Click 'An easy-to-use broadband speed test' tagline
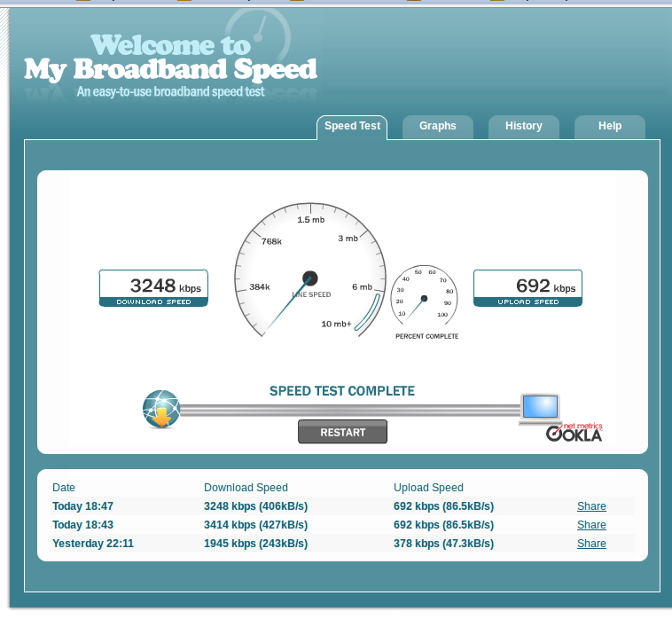This screenshot has width=672, height=619. (x=170, y=91)
